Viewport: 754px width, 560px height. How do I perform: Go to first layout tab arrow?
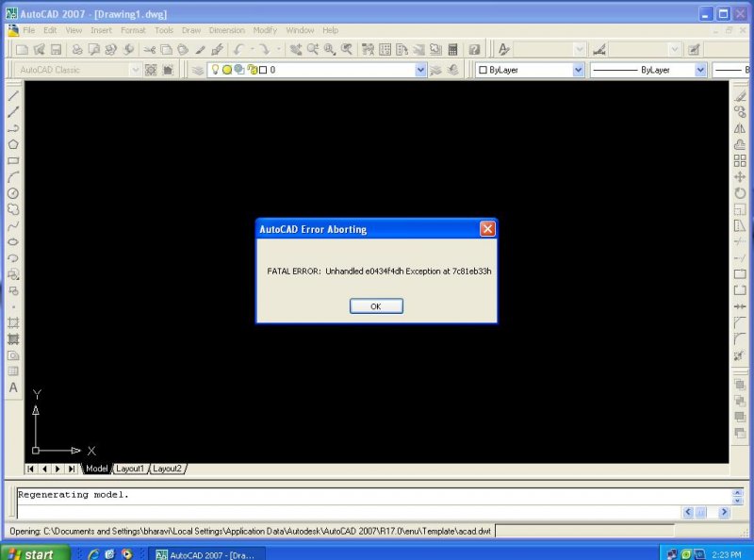click(30, 469)
